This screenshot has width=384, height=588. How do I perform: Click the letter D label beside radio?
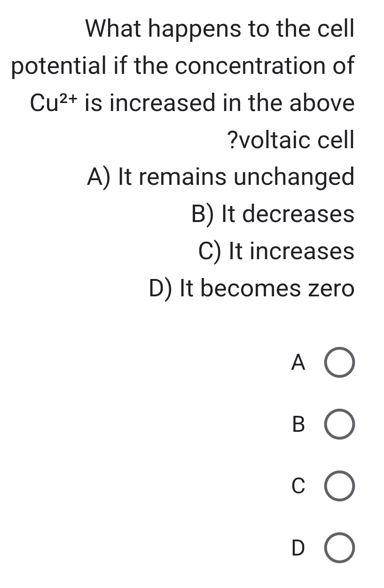(x=298, y=548)
